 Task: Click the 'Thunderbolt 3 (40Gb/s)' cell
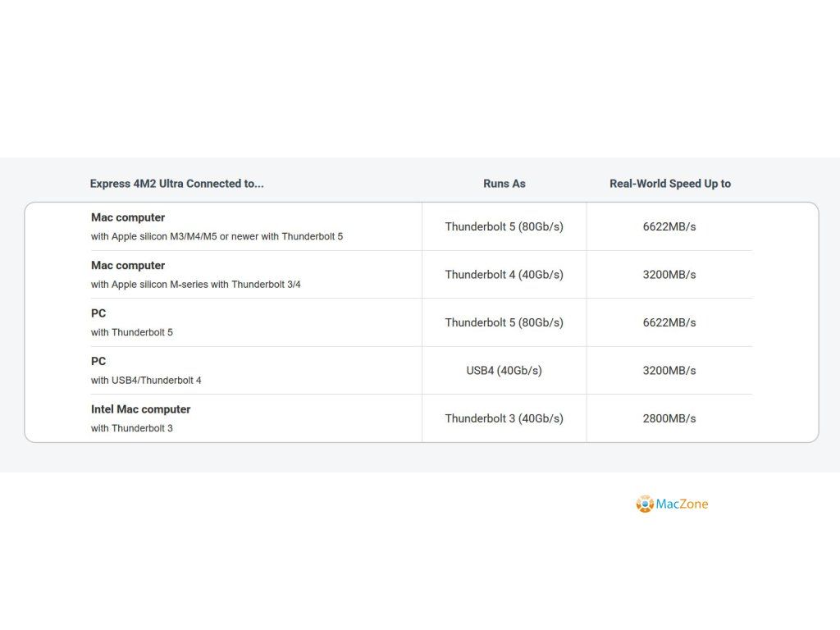504,418
